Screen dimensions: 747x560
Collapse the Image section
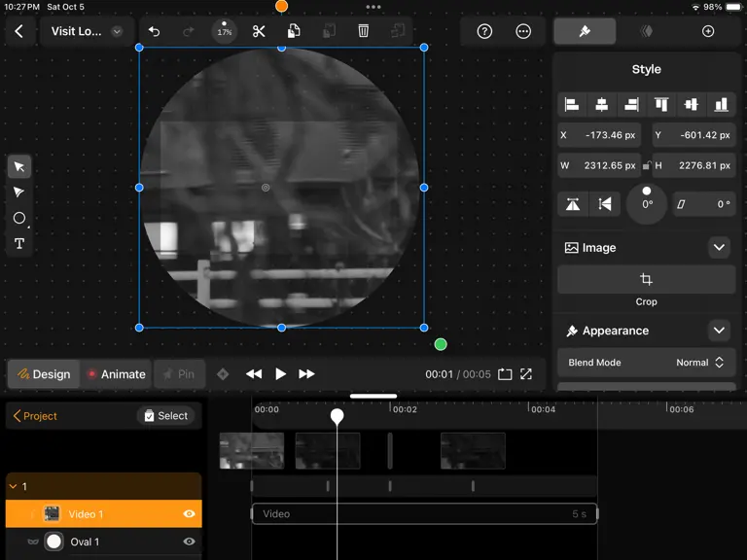719,248
